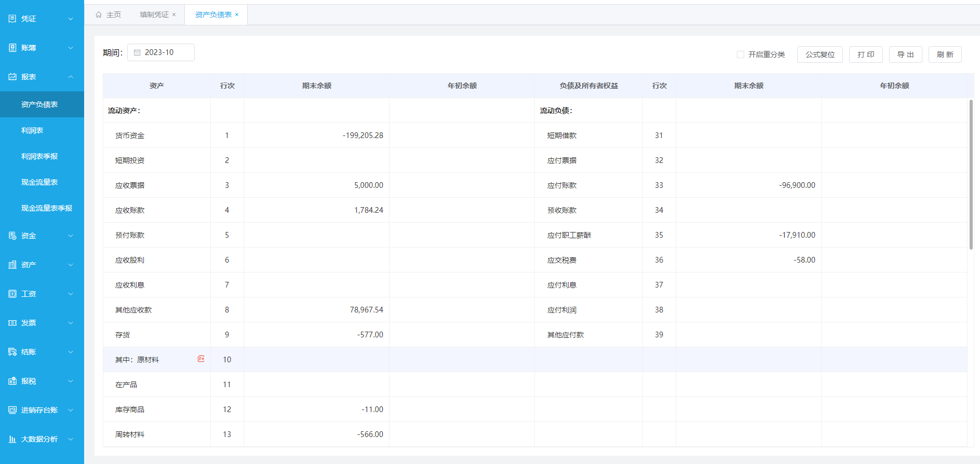Click 应收票据 amount 5,000.00
Viewport: 980px width, 464px height.
(x=369, y=185)
